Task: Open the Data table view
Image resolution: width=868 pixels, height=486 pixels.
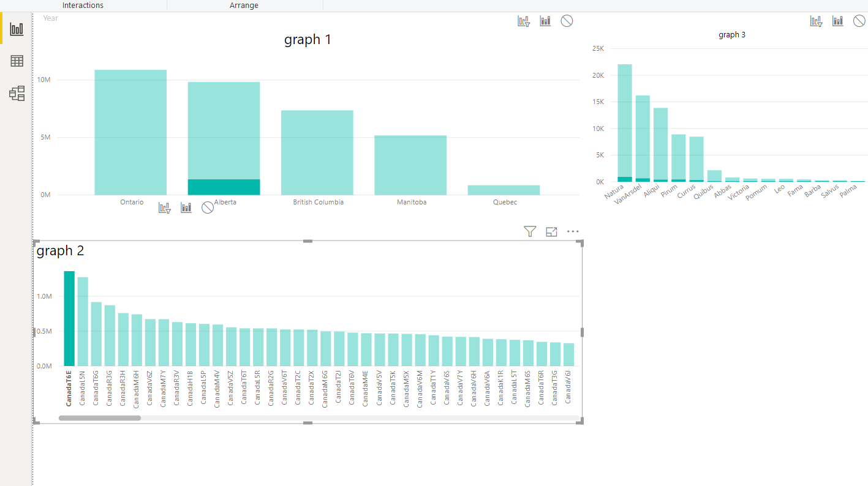Action: pyautogui.click(x=17, y=61)
